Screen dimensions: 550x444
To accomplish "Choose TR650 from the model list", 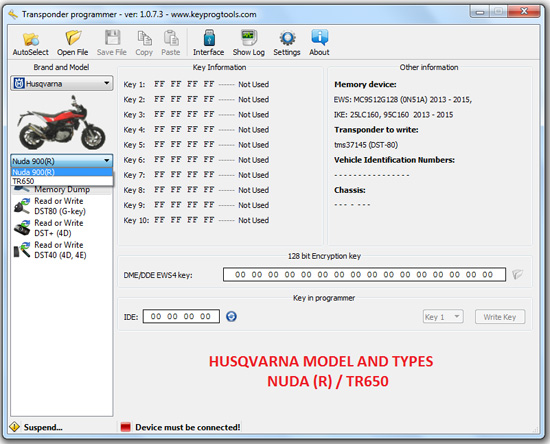I will [62, 181].
